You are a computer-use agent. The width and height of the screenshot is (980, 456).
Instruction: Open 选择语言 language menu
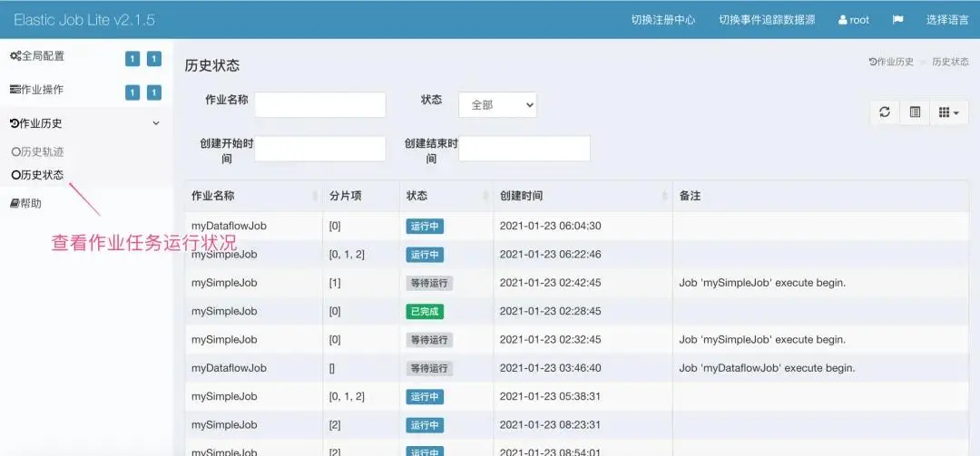click(947, 19)
